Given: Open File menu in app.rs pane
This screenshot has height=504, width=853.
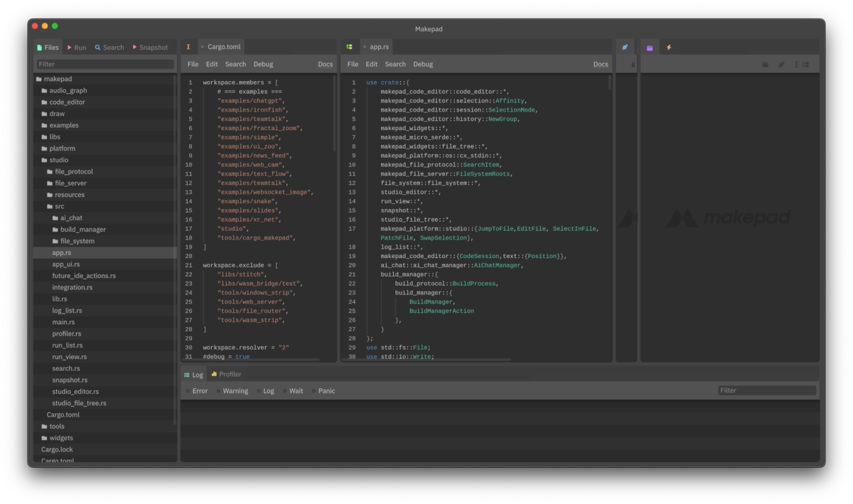Looking at the screenshot, I should 353,64.
